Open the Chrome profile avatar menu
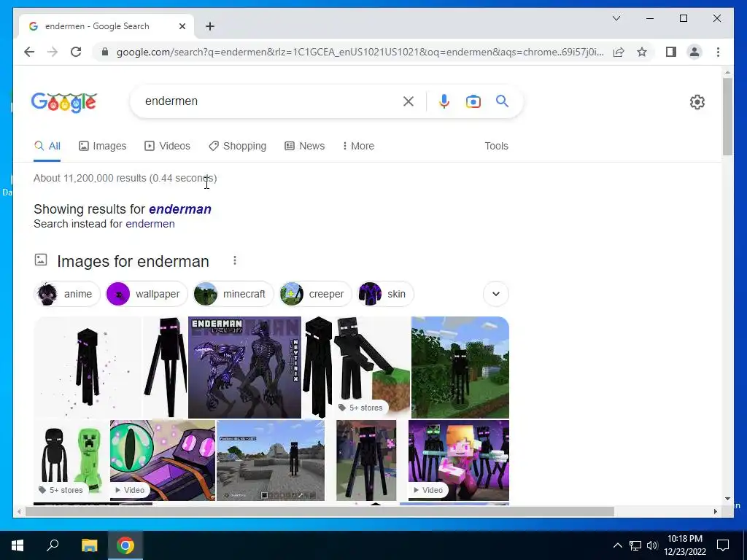This screenshot has width=747, height=560. [694, 52]
